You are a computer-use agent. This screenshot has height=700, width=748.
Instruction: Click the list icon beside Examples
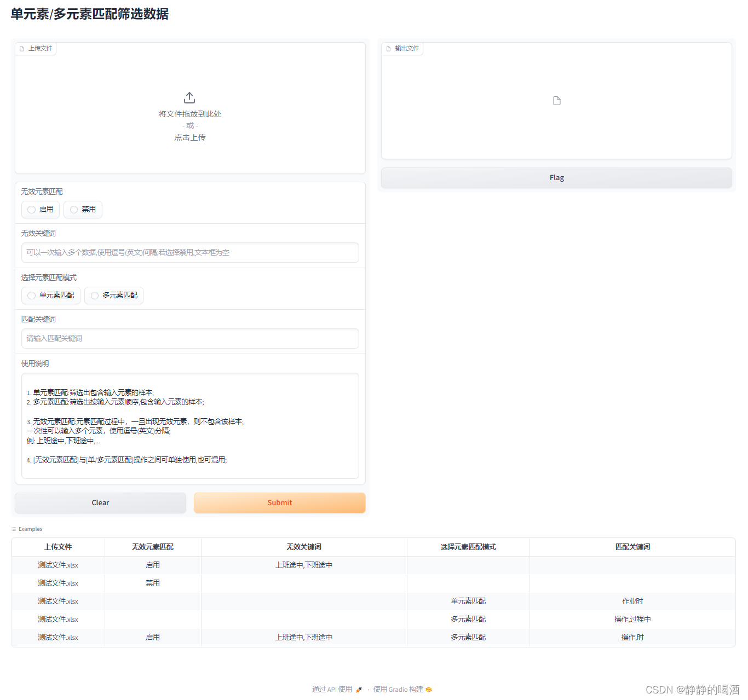click(x=14, y=529)
